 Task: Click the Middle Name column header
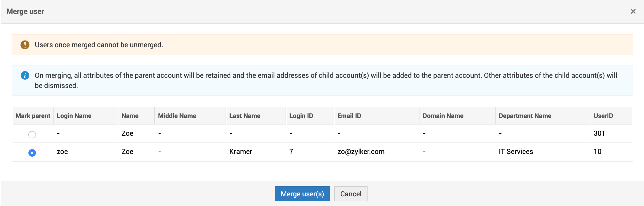click(x=177, y=116)
